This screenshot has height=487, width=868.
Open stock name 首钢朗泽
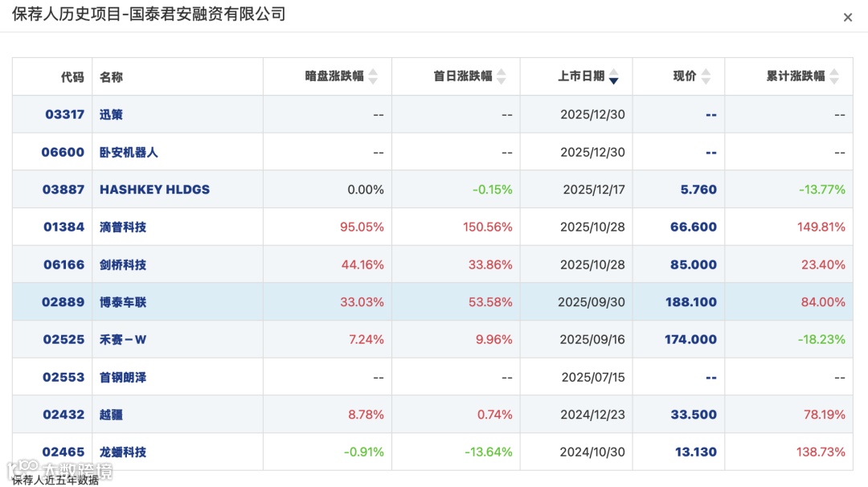tap(123, 377)
